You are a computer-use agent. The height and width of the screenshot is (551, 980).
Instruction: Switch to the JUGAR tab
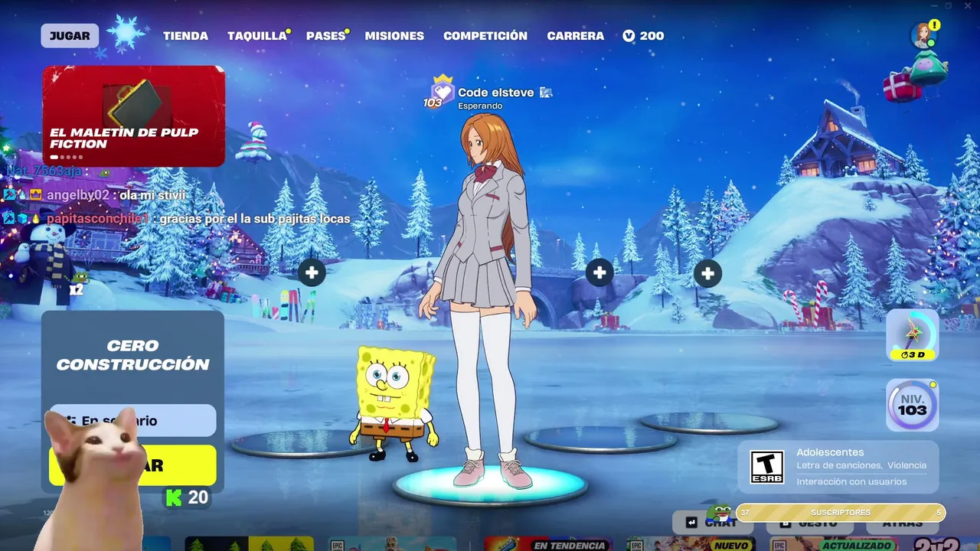point(70,35)
